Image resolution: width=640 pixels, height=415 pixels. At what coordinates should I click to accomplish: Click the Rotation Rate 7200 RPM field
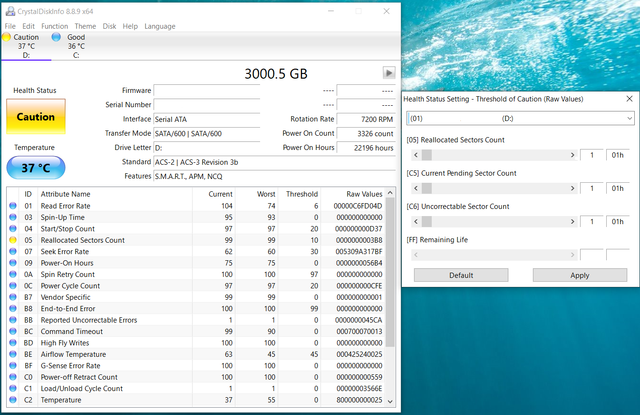click(x=366, y=119)
